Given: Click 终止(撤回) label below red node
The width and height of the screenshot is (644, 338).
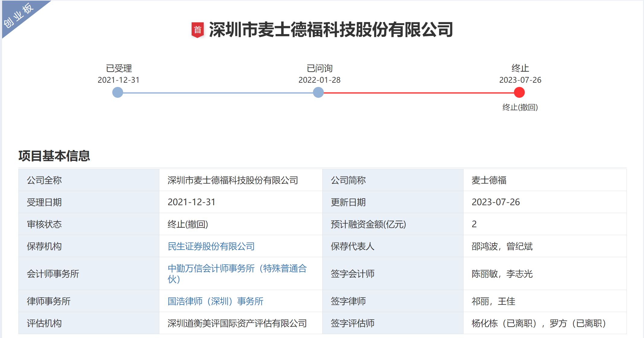Looking at the screenshot, I should 520,107.
